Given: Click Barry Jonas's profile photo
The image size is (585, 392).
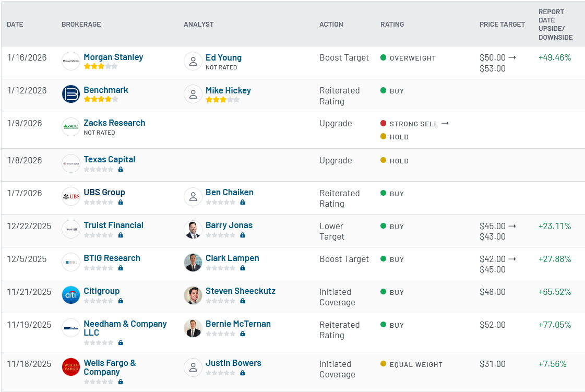Looking at the screenshot, I should click(x=193, y=229).
